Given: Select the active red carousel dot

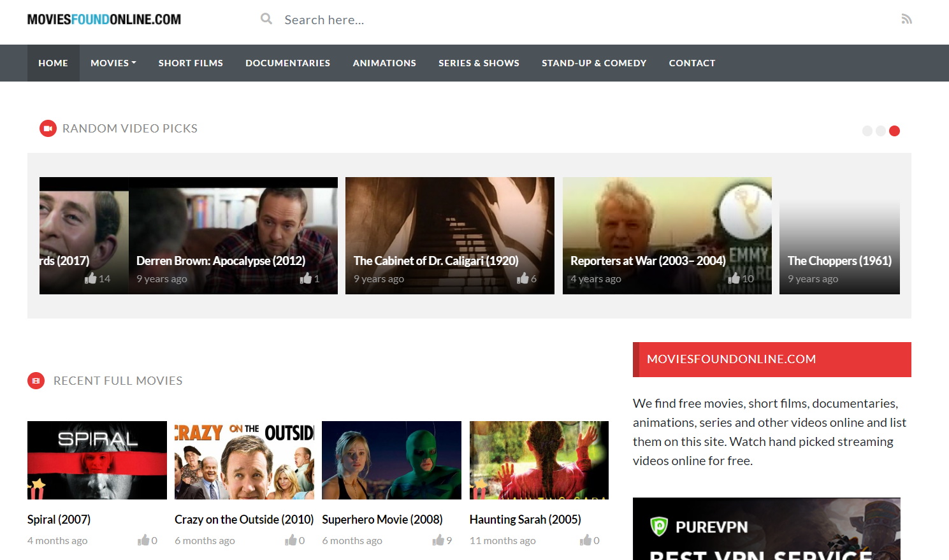Looking at the screenshot, I should [x=894, y=131].
